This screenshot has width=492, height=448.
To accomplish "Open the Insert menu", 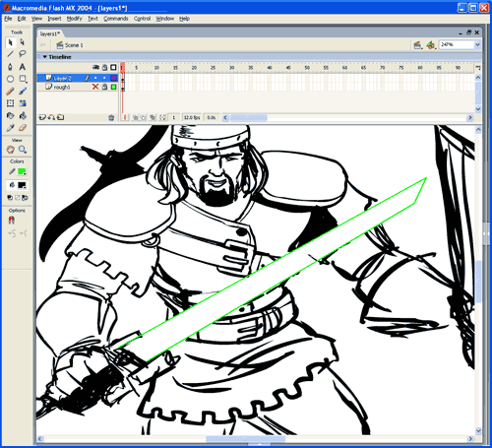I will [54, 19].
